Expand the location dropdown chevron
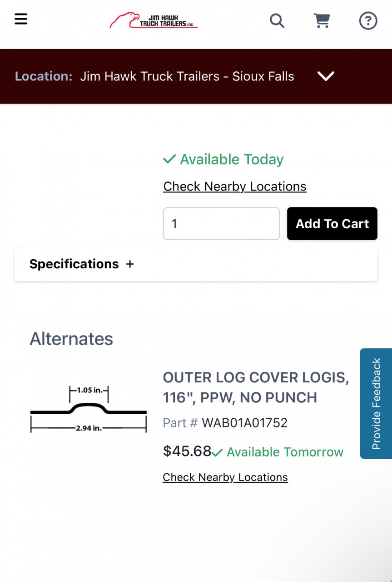The width and height of the screenshot is (392, 582). tap(326, 76)
